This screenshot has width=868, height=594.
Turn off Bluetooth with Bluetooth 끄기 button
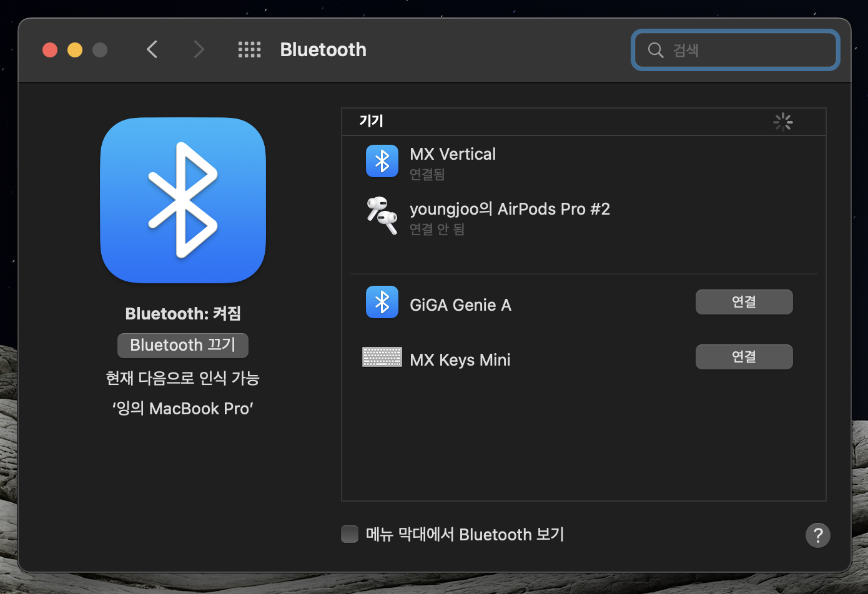click(x=183, y=345)
